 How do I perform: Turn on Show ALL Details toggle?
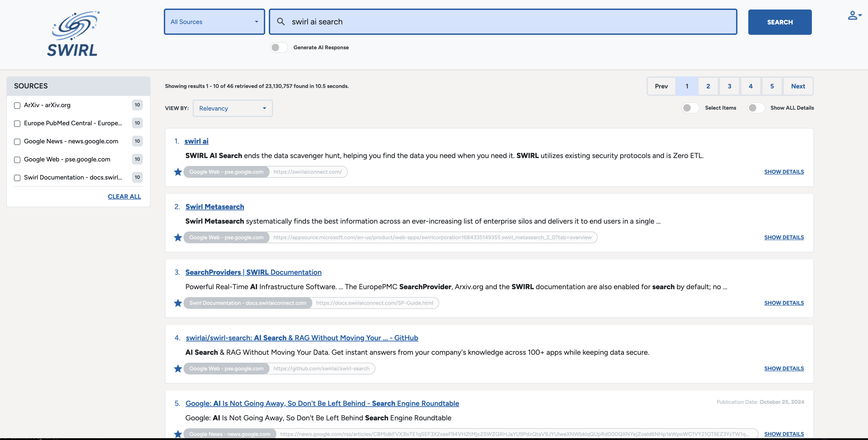[756, 108]
